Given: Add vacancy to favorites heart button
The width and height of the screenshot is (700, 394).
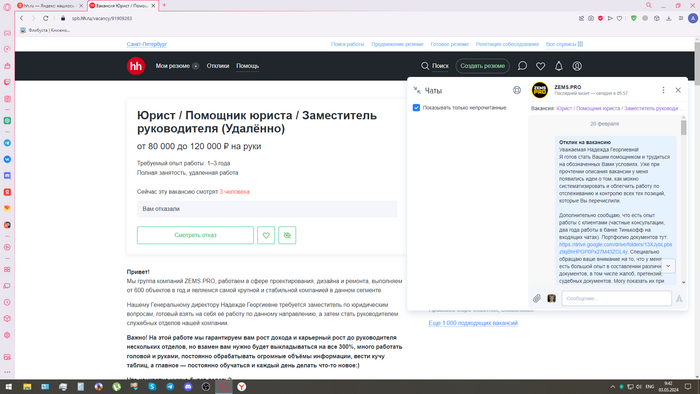Looking at the screenshot, I should (266, 235).
